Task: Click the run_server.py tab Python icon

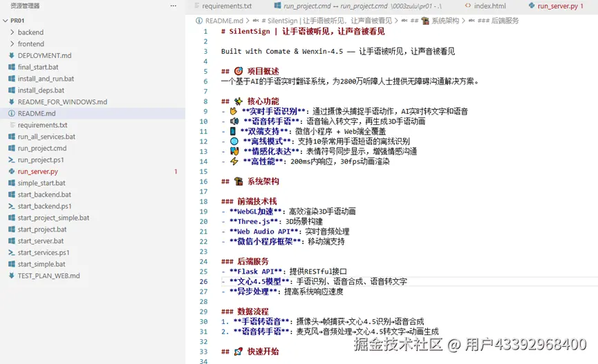Action: [532, 6]
